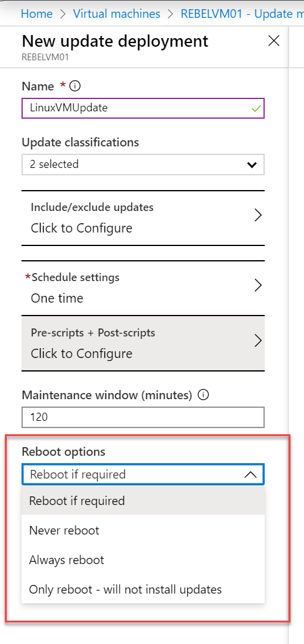Click the Update classifications down arrow
The image size is (304, 644).
point(251,165)
